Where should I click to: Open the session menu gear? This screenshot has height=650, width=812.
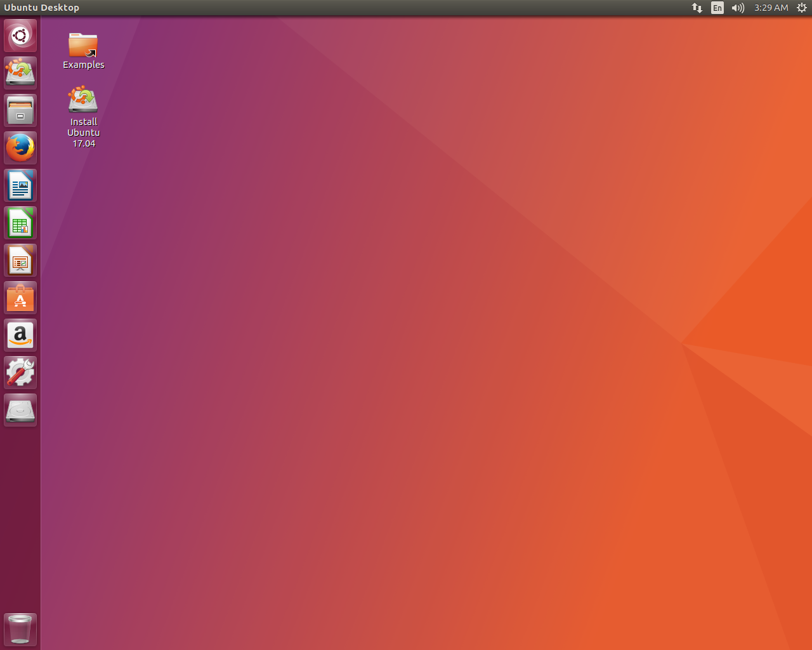[801, 8]
